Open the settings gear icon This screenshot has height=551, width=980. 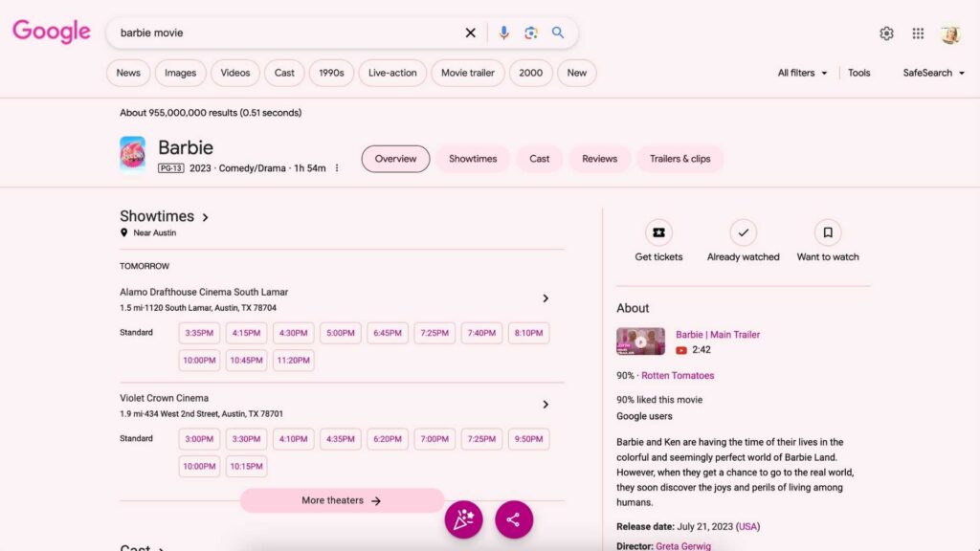(886, 33)
